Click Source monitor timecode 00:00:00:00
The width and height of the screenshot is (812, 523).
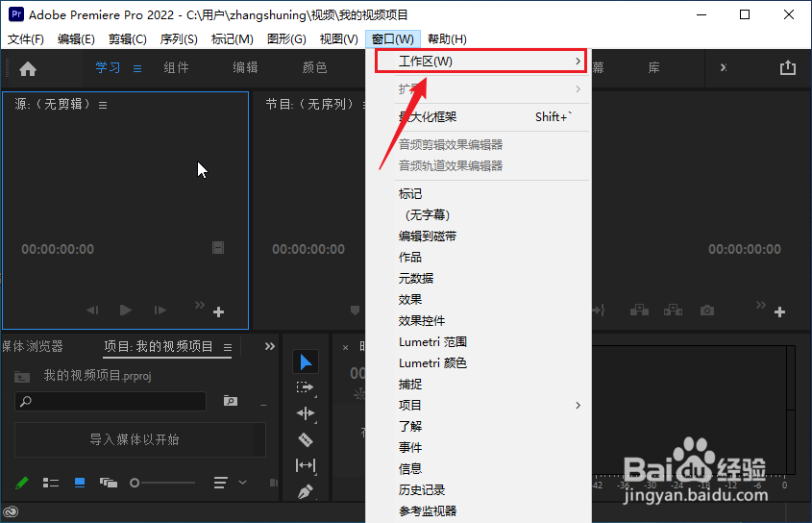[x=58, y=249]
